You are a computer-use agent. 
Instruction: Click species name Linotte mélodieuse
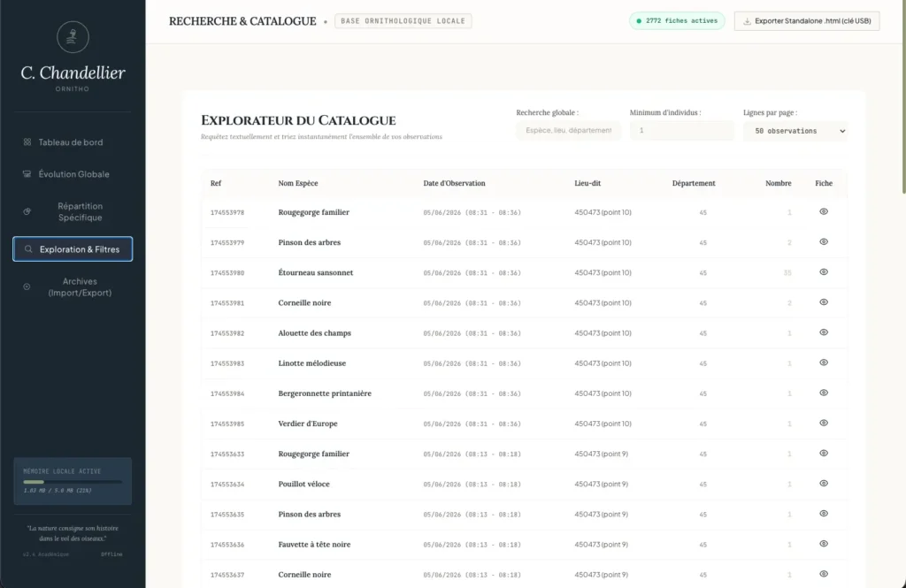pyautogui.click(x=312, y=363)
